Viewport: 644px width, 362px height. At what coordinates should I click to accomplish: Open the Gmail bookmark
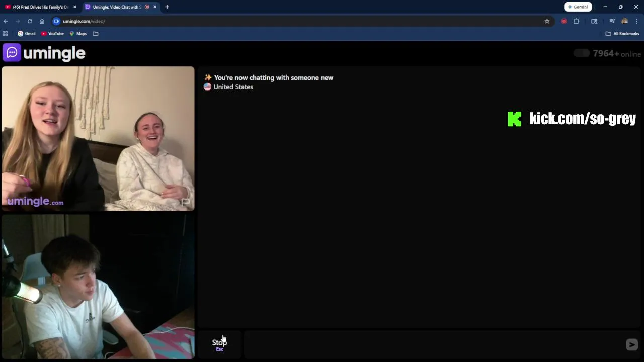27,34
